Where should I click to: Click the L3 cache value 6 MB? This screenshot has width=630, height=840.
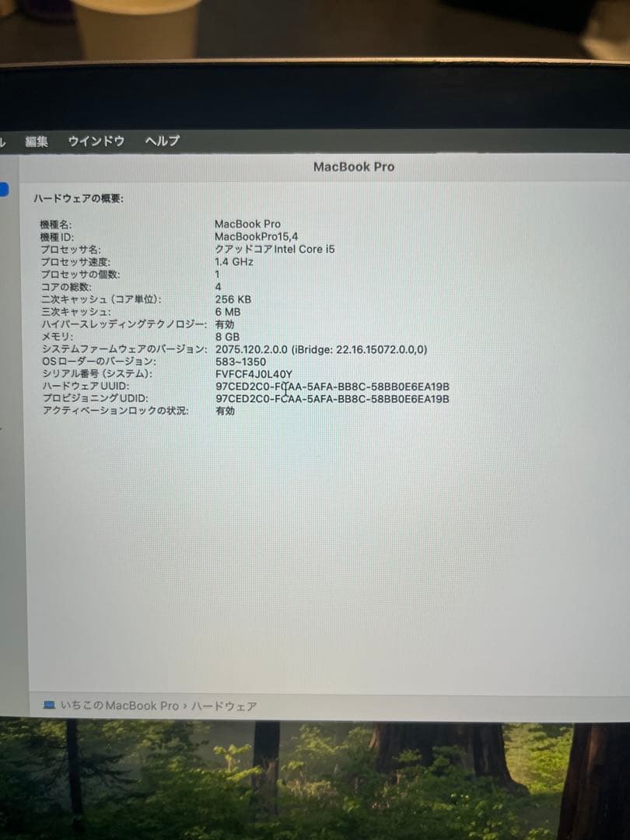[x=226, y=311]
